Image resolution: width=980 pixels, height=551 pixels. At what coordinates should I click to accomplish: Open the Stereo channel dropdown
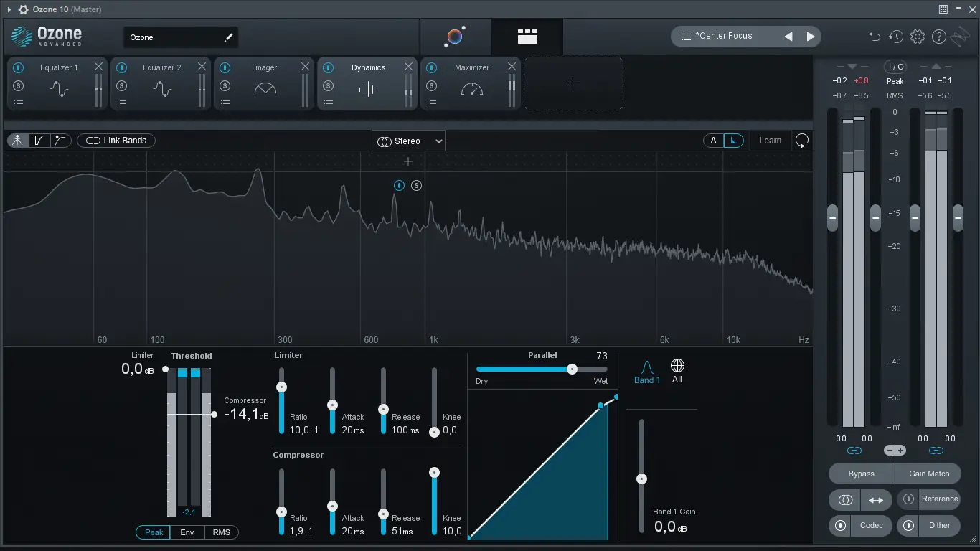pyautogui.click(x=408, y=141)
